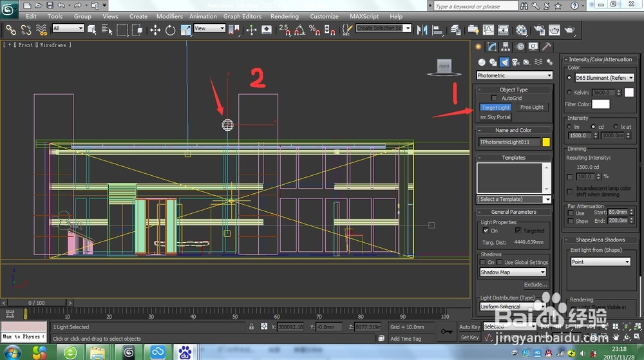644x360 pixels.
Task: Click the Auto Key button
Action: click(469, 327)
